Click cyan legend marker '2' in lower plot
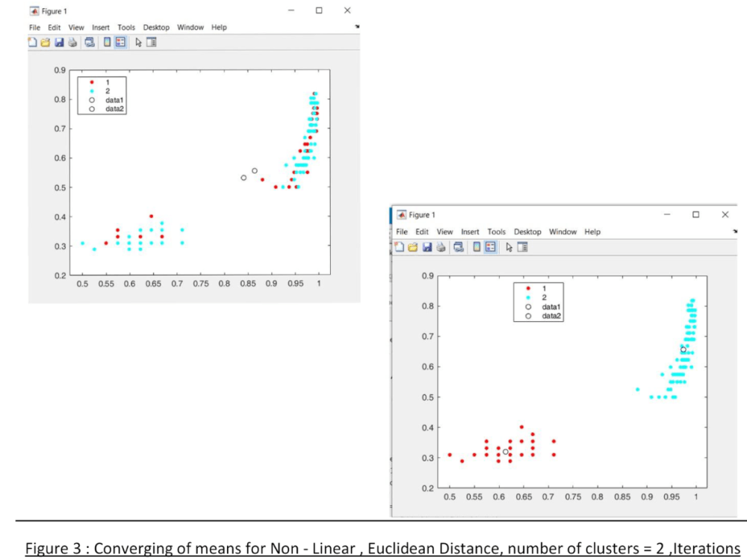 528,298
